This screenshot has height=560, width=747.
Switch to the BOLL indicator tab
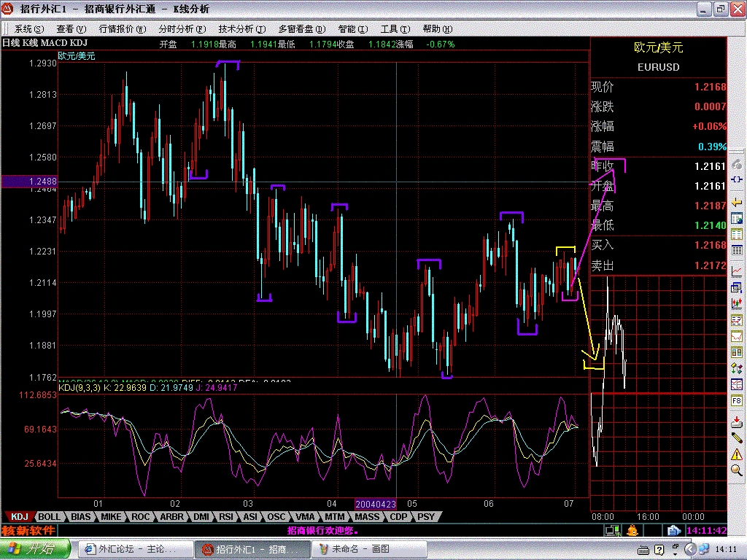(50, 516)
